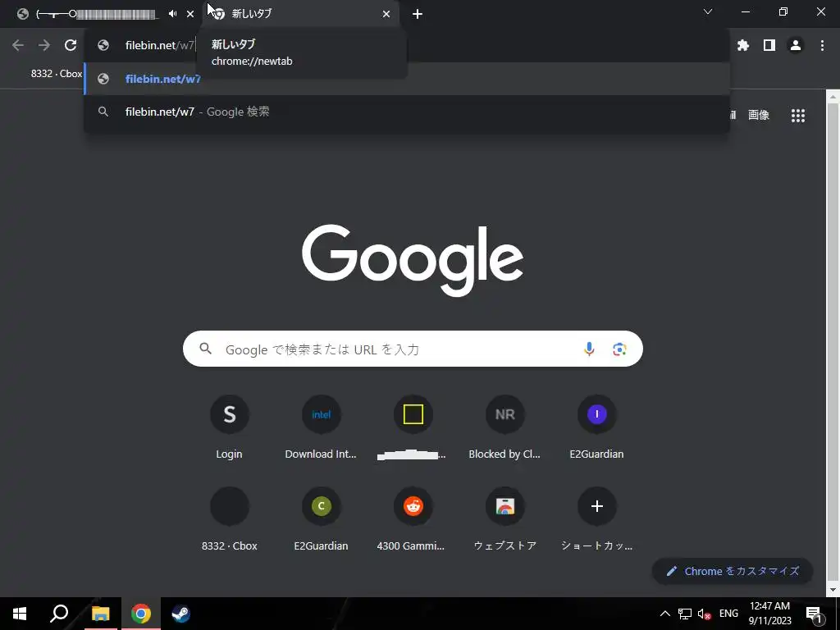Screen dimensions: 840x630
Task: Open the notification center icon
Action: coord(814,614)
